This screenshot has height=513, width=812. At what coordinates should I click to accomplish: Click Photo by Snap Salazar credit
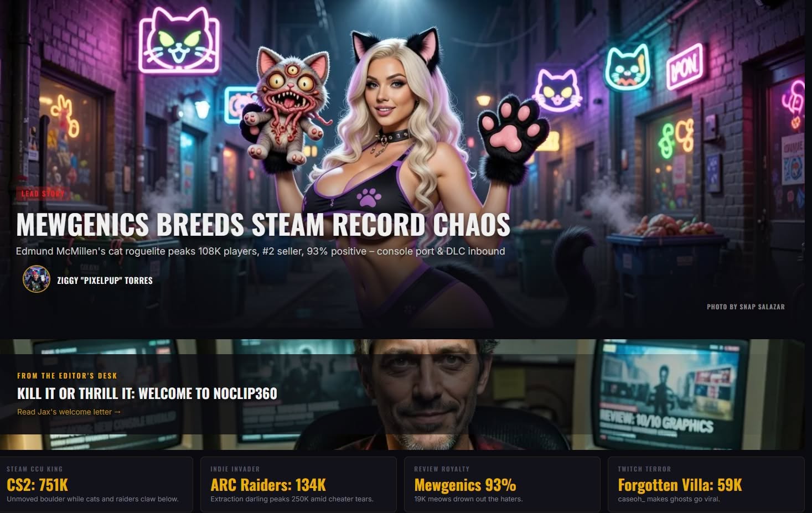pyautogui.click(x=746, y=307)
